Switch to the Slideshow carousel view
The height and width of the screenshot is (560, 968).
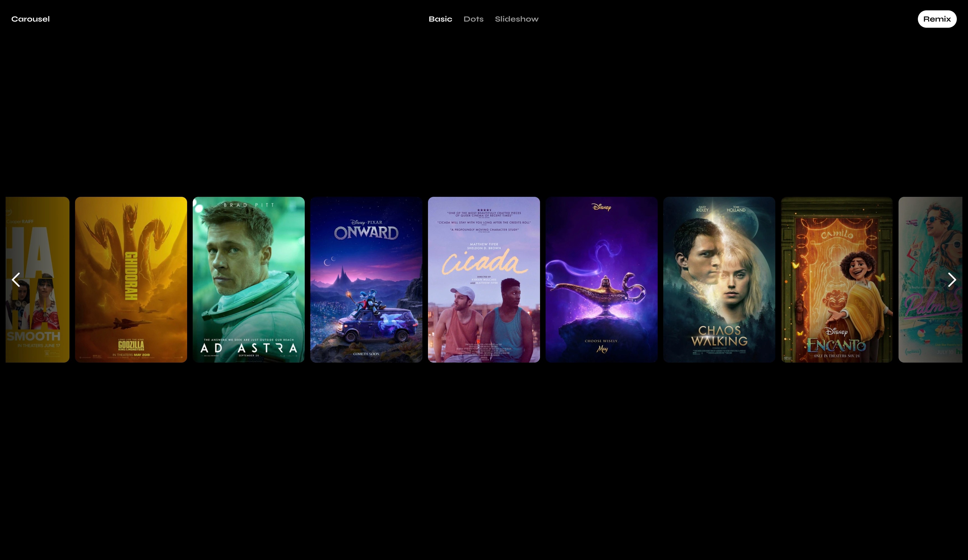(x=517, y=19)
